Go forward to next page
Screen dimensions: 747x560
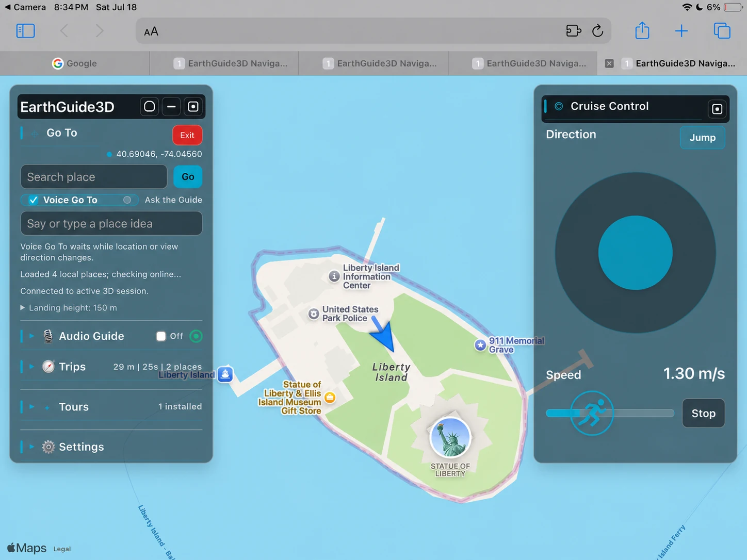pyautogui.click(x=100, y=31)
